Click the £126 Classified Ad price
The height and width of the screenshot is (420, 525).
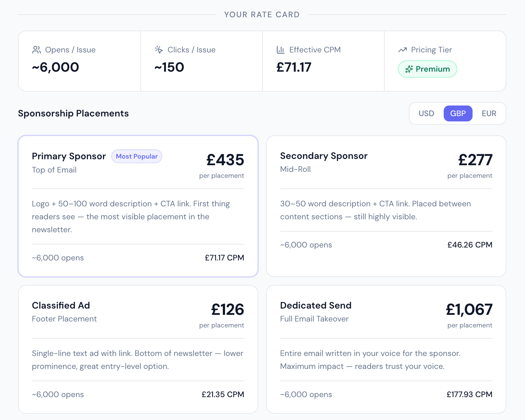point(227,310)
